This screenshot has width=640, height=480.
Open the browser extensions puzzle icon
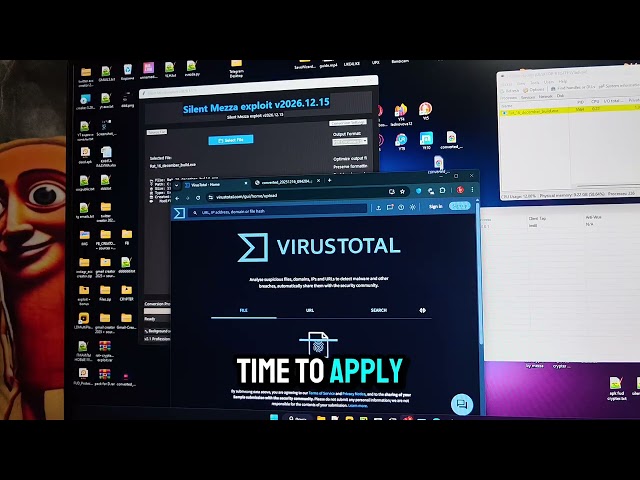[442, 190]
